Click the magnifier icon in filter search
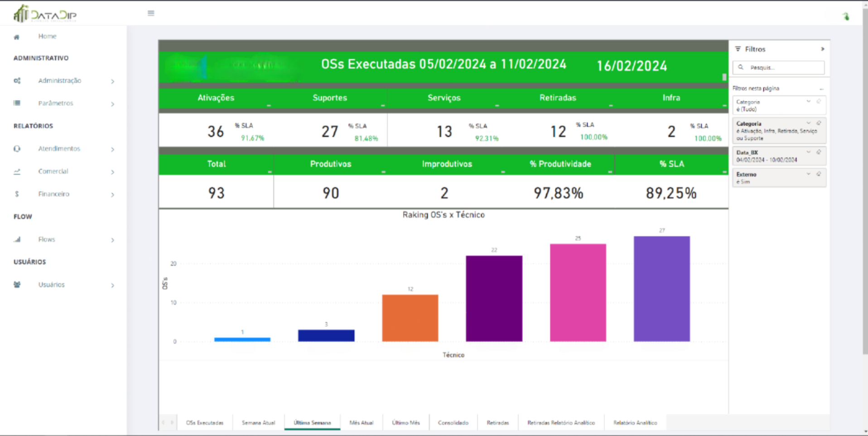Viewport: 868px width, 436px height. point(741,67)
